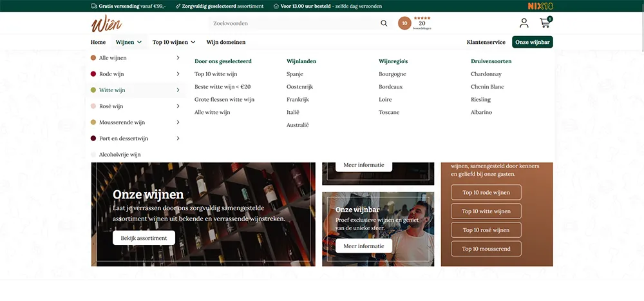Expand the Mousserende wijn submenu arrow
This screenshot has height=301, width=644.
tap(178, 122)
